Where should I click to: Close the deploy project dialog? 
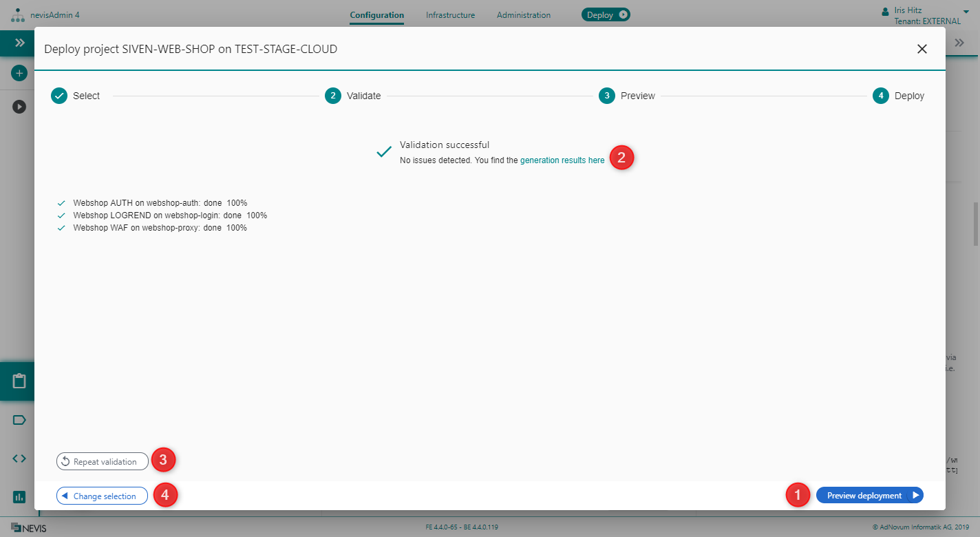922,49
